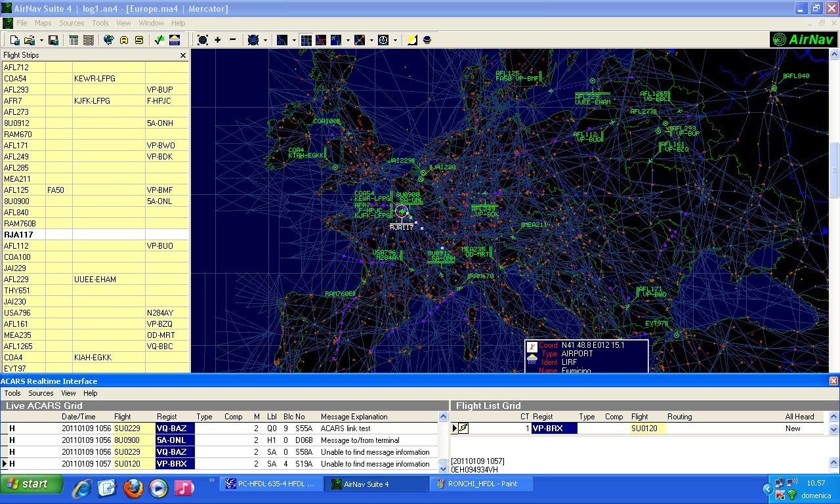840x504 pixels.
Task: Click the yellow S toolbar icon
Action: point(139,40)
